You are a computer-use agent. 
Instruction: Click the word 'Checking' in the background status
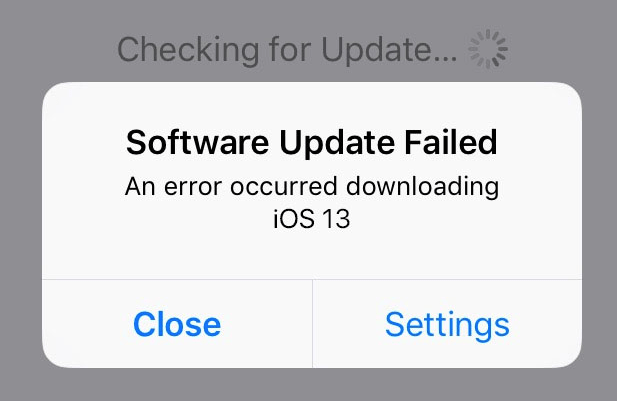[188, 50]
